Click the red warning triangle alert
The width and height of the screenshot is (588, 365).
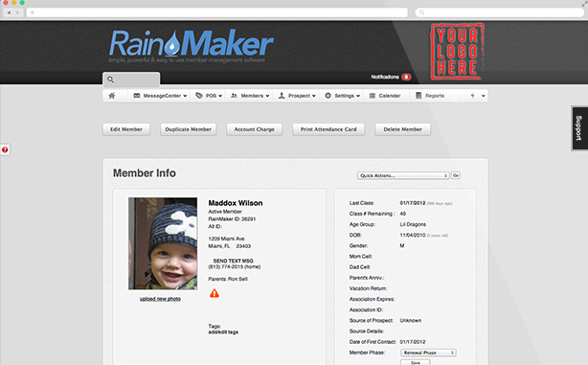click(215, 293)
